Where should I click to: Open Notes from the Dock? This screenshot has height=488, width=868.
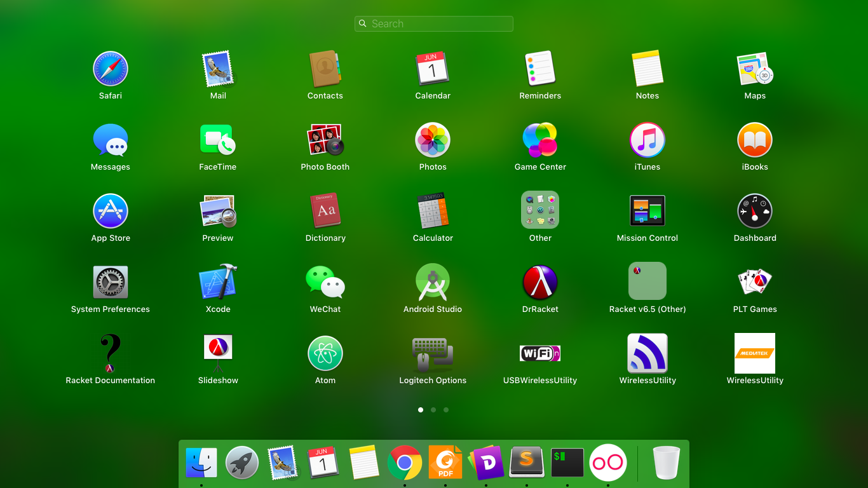point(364,463)
